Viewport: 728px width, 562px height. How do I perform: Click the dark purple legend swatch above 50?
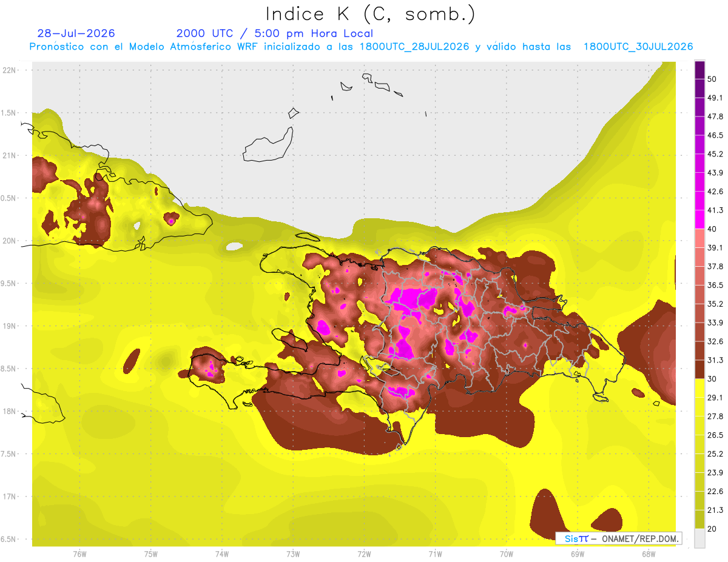pyautogui.click(x=699, y=70)
